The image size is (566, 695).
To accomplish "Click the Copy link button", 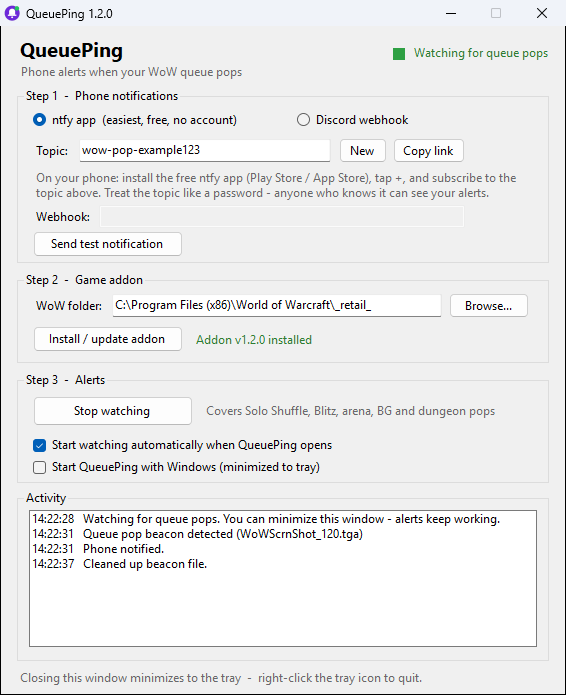I will coord(429,151).
